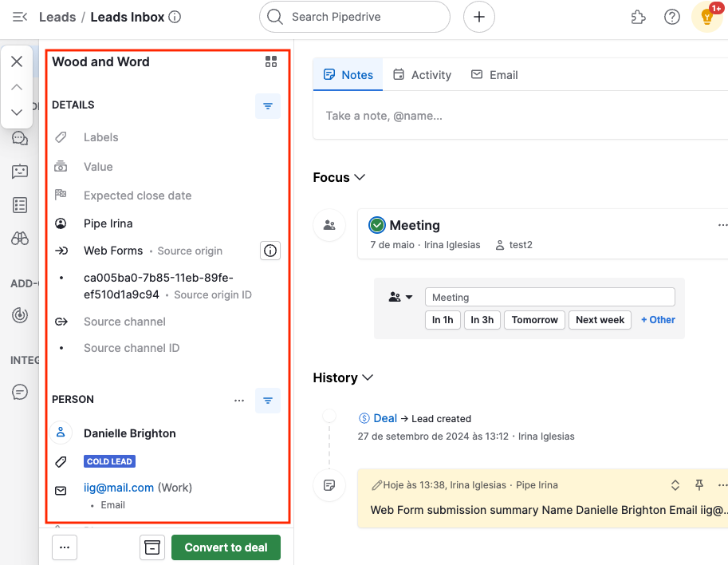Switch to the Email tab
This screenshot has height=565, width=728.
(x=494, y=75)
